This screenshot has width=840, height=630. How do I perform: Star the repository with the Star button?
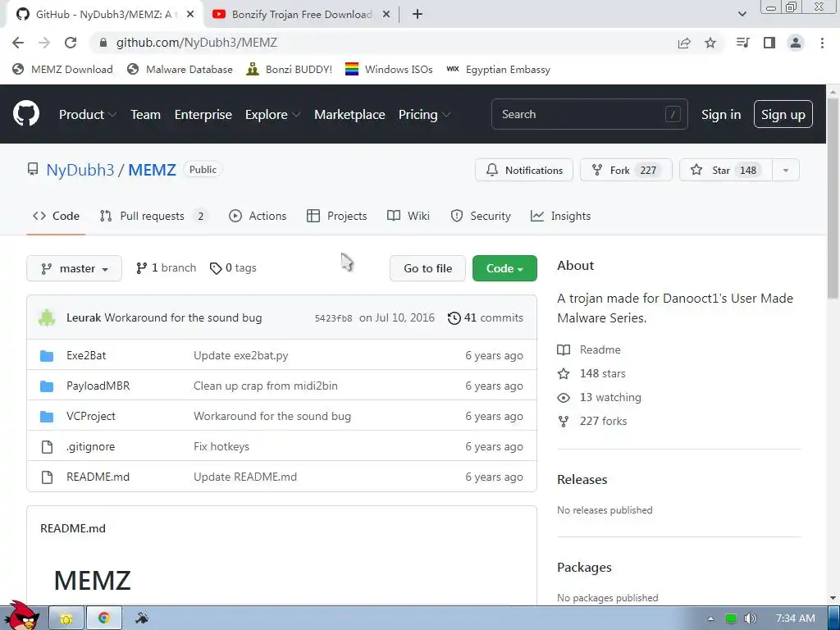[726, 171]
